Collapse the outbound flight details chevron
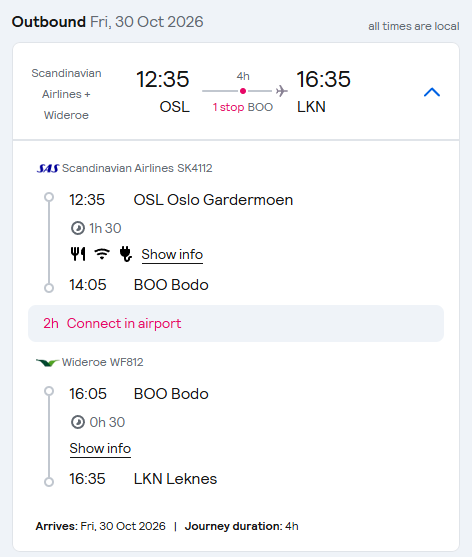Image resolution: width=472 pixels, height=557 pixels. (432, 92)
